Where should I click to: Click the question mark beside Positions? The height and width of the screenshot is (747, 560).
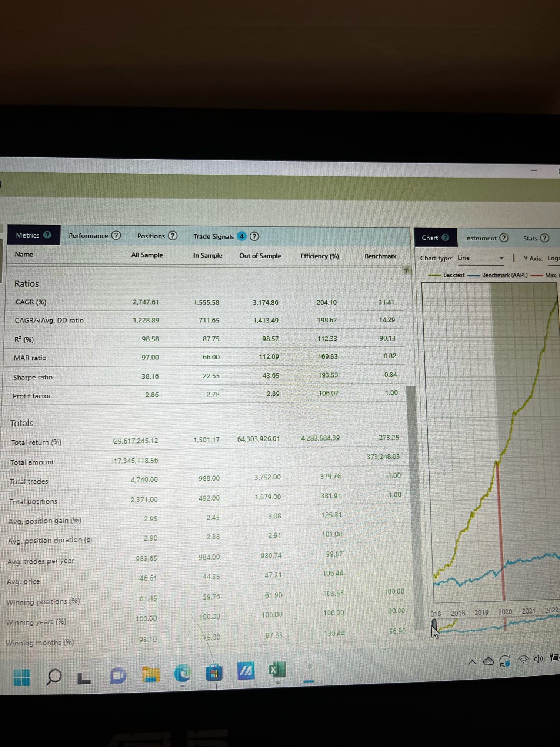pyautogui.click(x=173, y=236)
